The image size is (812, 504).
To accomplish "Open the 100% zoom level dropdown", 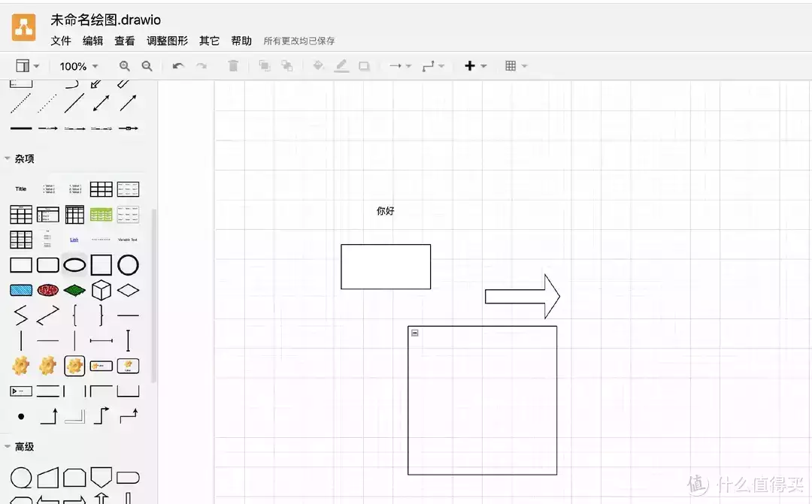I will coord(78,66).
